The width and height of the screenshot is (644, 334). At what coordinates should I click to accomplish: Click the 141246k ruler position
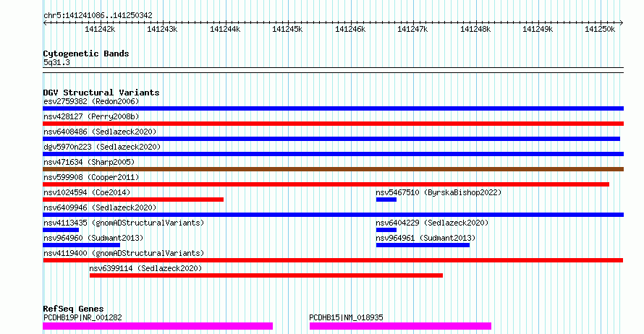350,29
